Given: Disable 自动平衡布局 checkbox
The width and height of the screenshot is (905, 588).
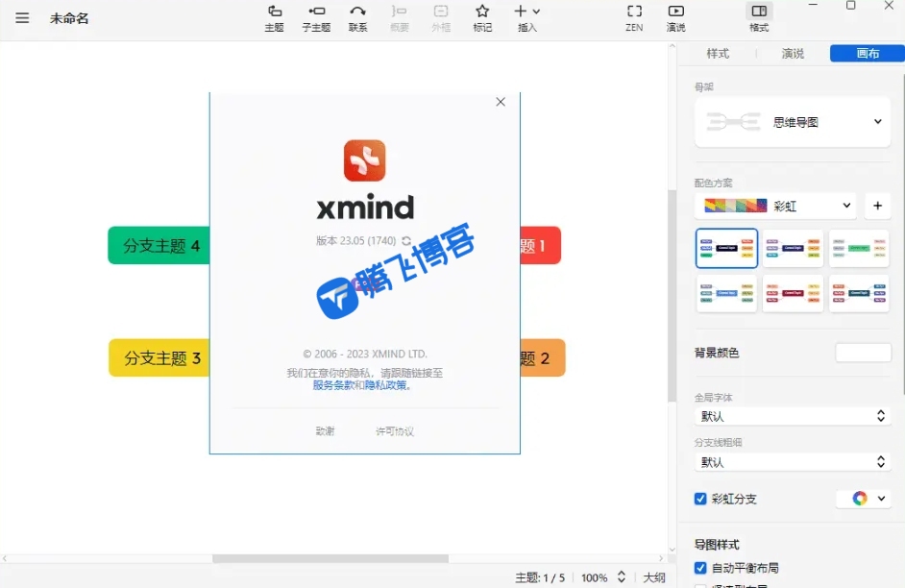Looking at the screenshot, I should (x=701, y=567).
